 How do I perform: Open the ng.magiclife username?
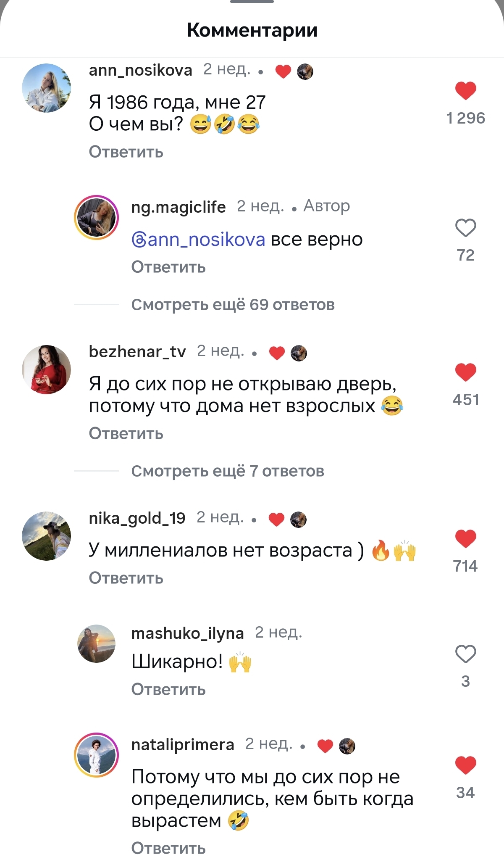point(178,207)
